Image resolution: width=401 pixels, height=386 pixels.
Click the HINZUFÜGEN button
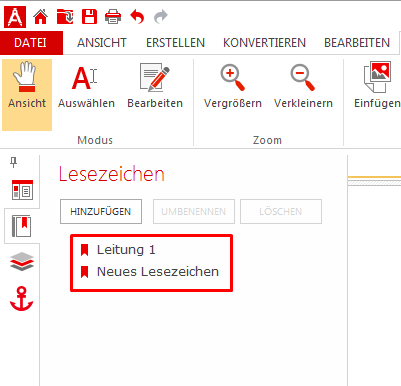(x=101, y=211)
